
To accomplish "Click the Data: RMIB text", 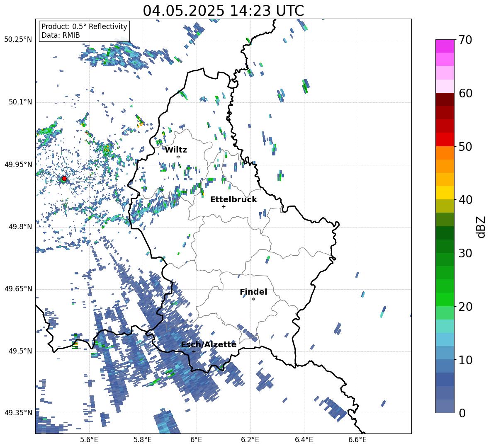I will 61,35.
